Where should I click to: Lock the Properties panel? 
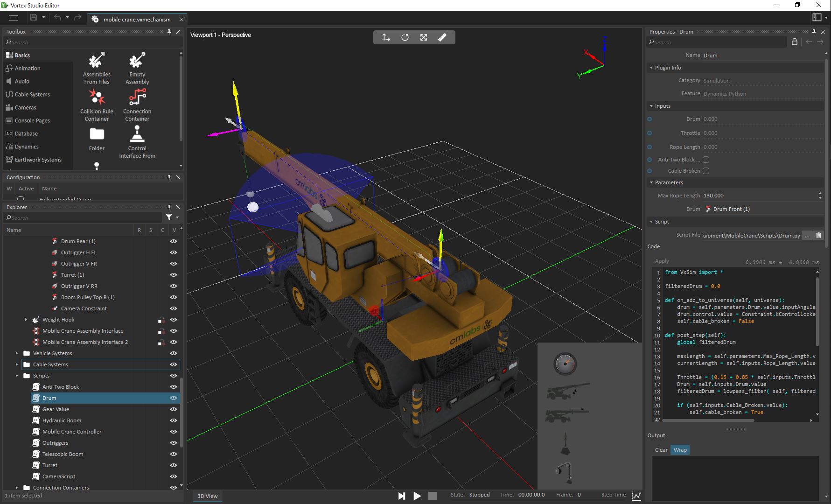(795, 42)
